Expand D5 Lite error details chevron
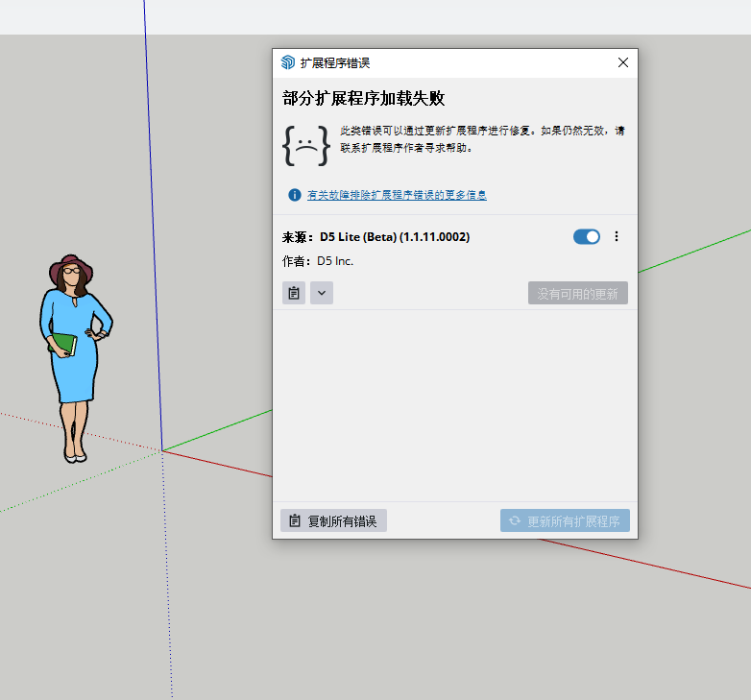 coord(322,293)
